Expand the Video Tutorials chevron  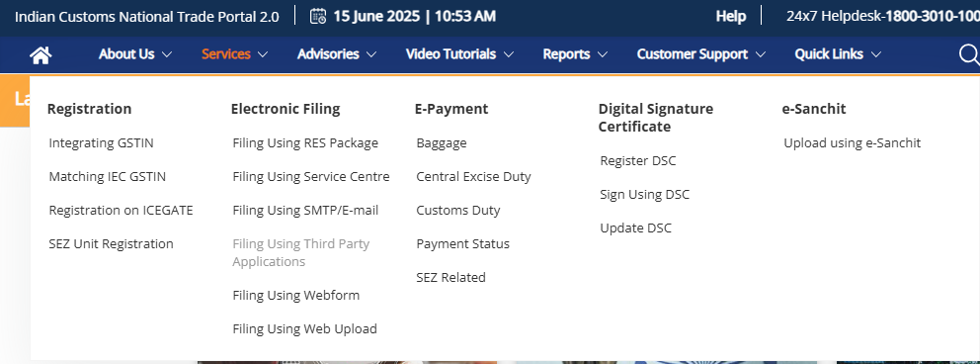click(x=508, y=54)
